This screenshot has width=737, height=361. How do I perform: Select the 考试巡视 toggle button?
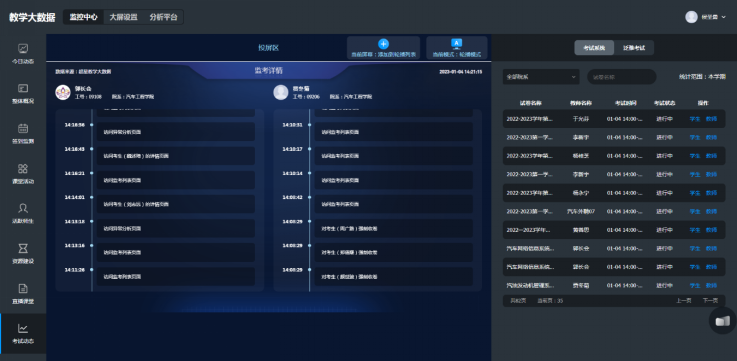pos(595,48)
